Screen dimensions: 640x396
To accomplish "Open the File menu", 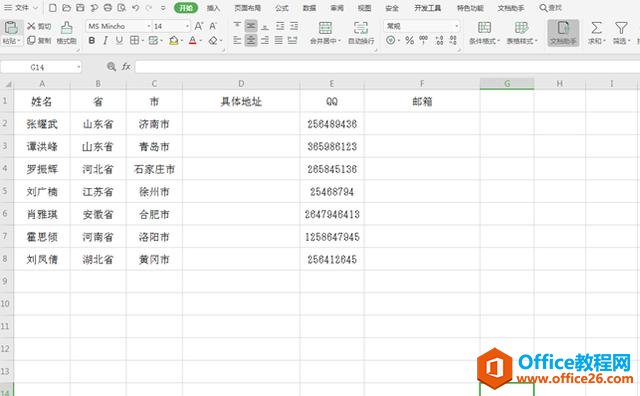I will pos(21,8).
